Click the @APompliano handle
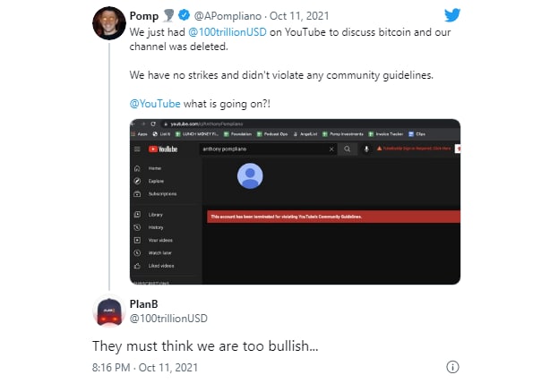Image resolution: width=550 pixels, height=392 pixels. [x=228, y=16]
